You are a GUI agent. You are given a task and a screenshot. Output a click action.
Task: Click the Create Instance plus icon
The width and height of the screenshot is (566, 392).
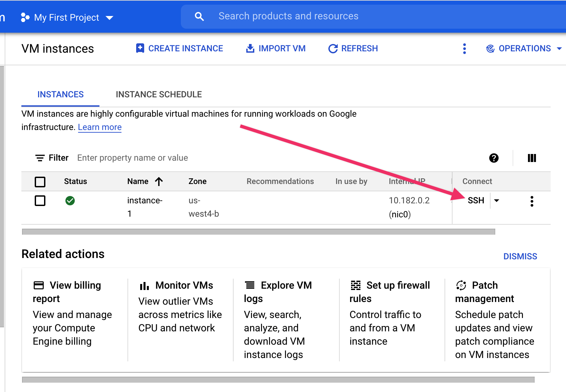click(140, 48)
